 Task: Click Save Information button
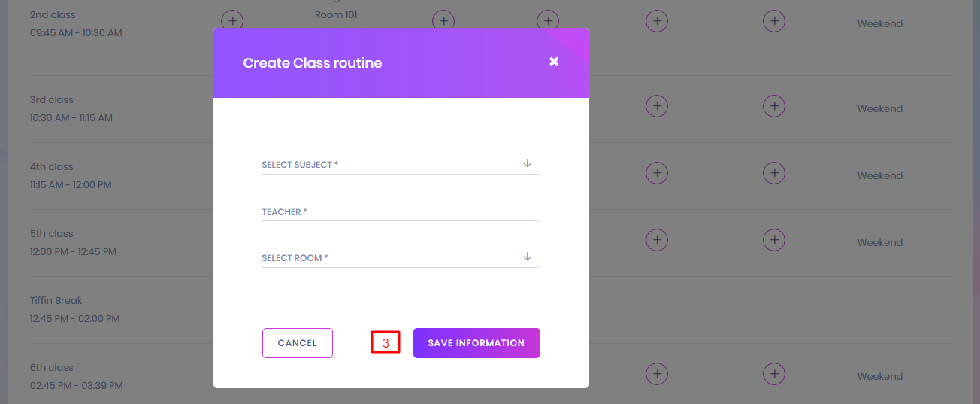pyautogui.click(x=476, y=343)
